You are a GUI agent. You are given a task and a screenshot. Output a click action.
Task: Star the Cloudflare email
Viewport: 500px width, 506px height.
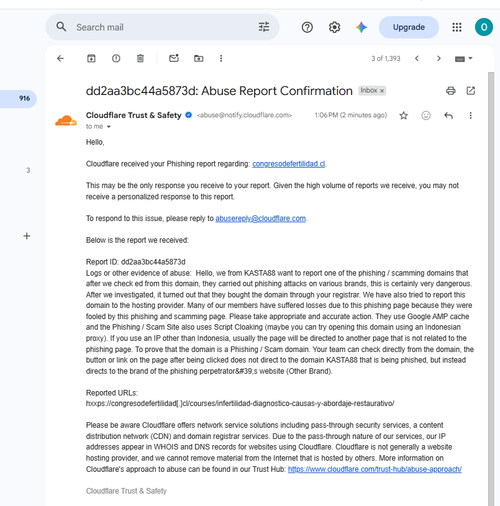[x=403, y=116]
